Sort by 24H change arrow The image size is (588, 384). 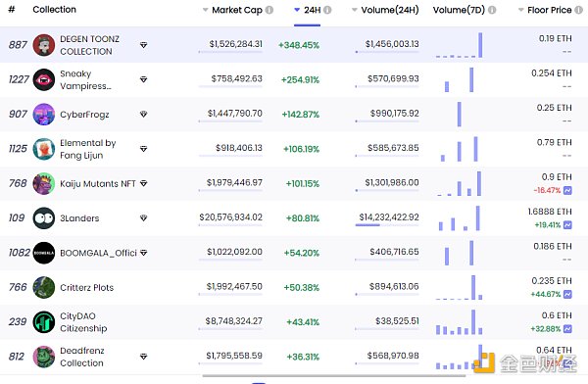[297, 10]
